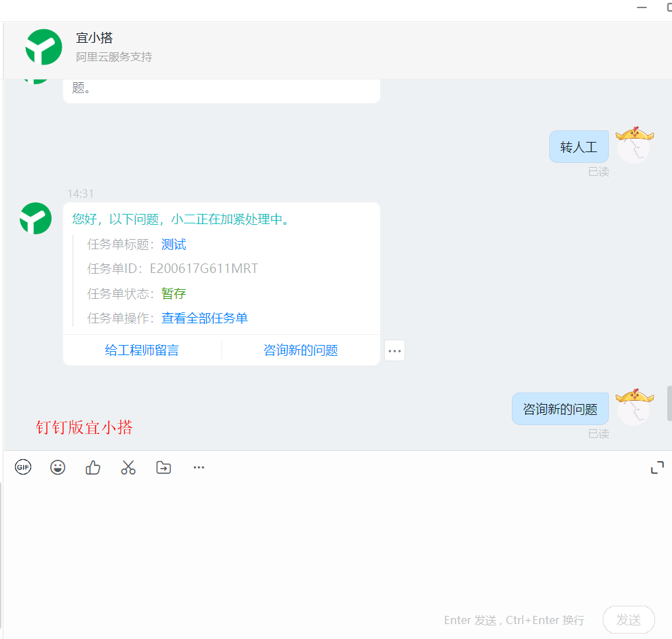Viewport: 672px width, 639px height.
Task: Click your avatar next to 转人工 message
Action: coord(634,145)
